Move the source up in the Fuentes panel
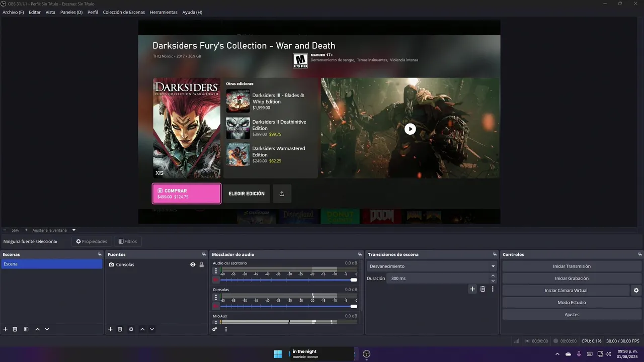The width and height of the screenshot is (644, 362). (x=142, y=329)
